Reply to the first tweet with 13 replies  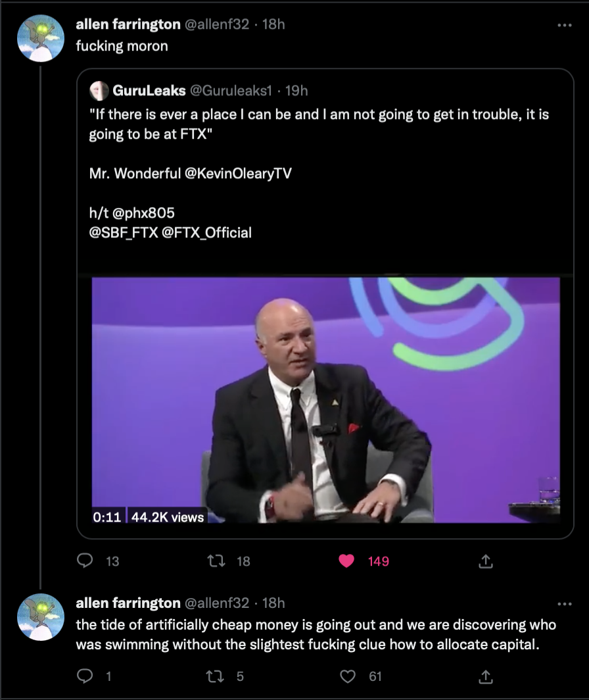pyautogui.click(x=85, y=561)
